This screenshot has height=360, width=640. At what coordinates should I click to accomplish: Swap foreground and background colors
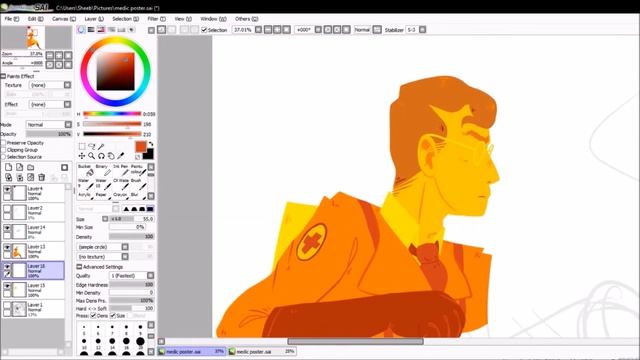point(151,144)
